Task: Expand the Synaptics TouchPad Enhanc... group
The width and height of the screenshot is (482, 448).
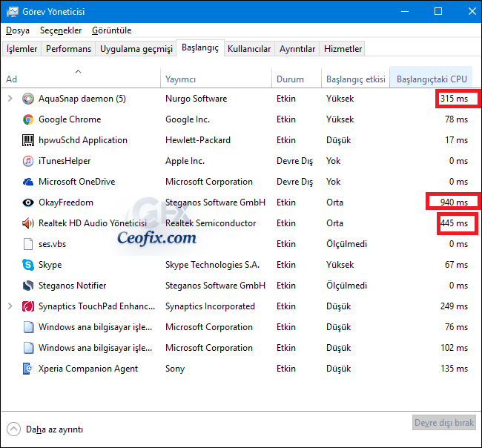Action: (10, 306)
